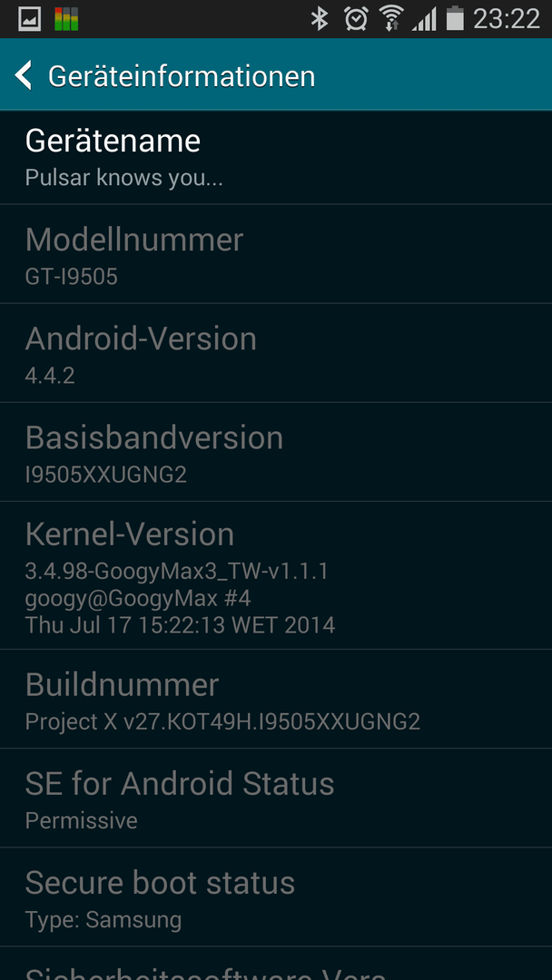Tap the Secure boot status entry

coord(276,897)
